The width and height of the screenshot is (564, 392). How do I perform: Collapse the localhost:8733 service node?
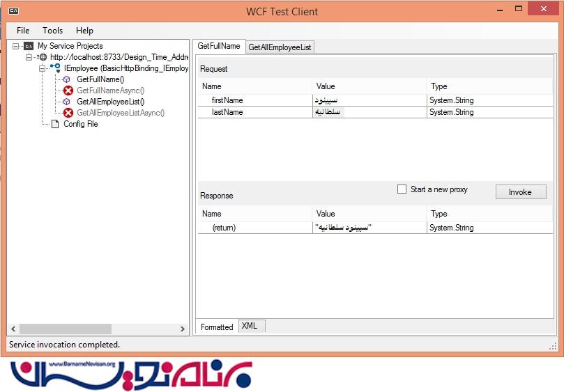tap(29, 57)
